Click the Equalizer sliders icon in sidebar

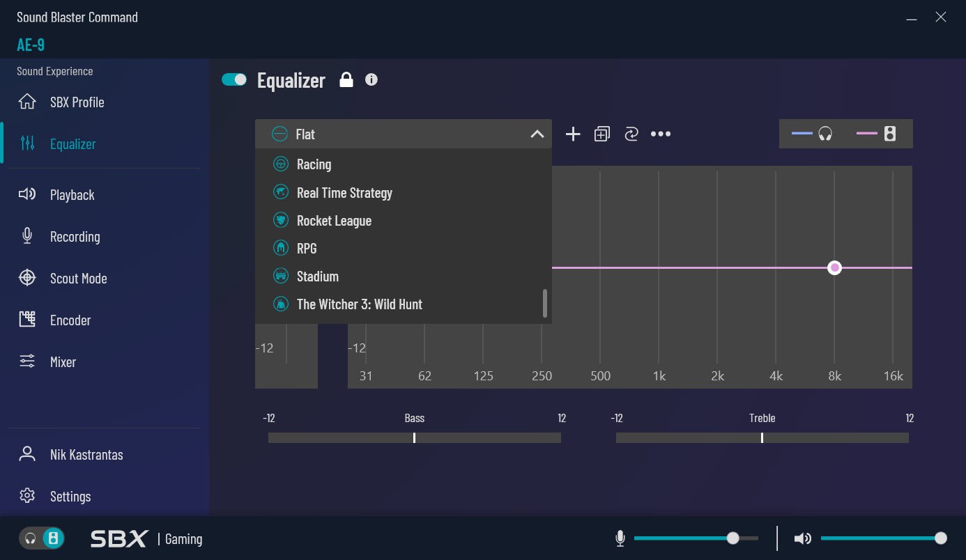[27, 143]
